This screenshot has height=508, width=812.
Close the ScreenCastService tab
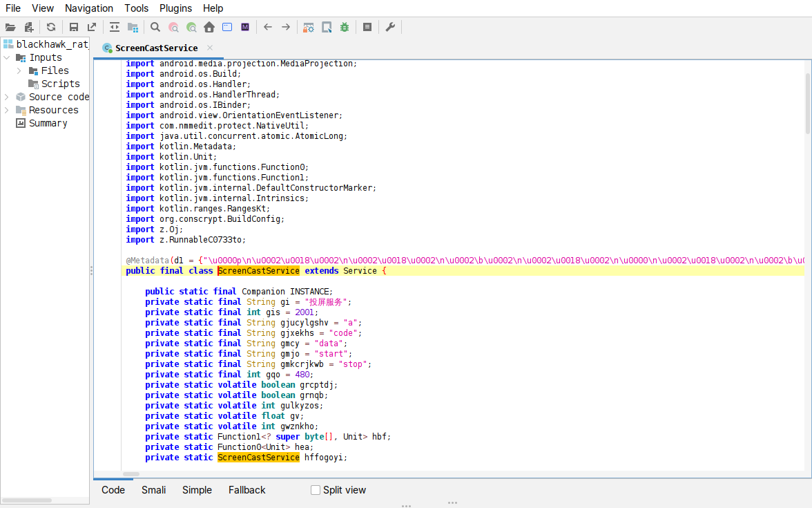pos(210,48)
